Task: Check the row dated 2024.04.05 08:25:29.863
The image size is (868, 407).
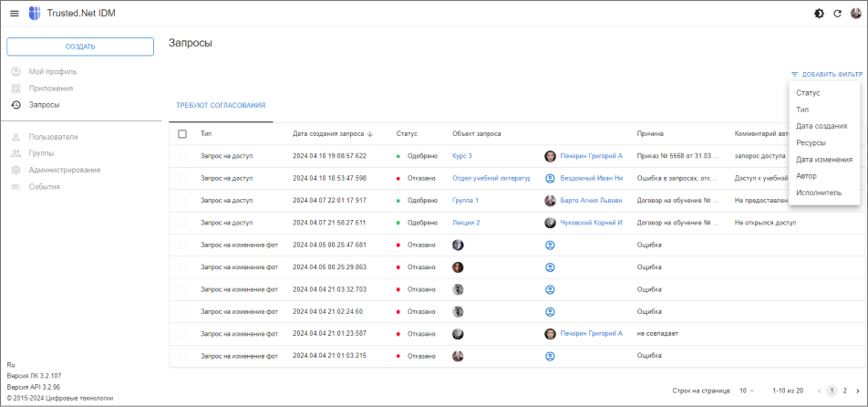Action: [182, 266]
